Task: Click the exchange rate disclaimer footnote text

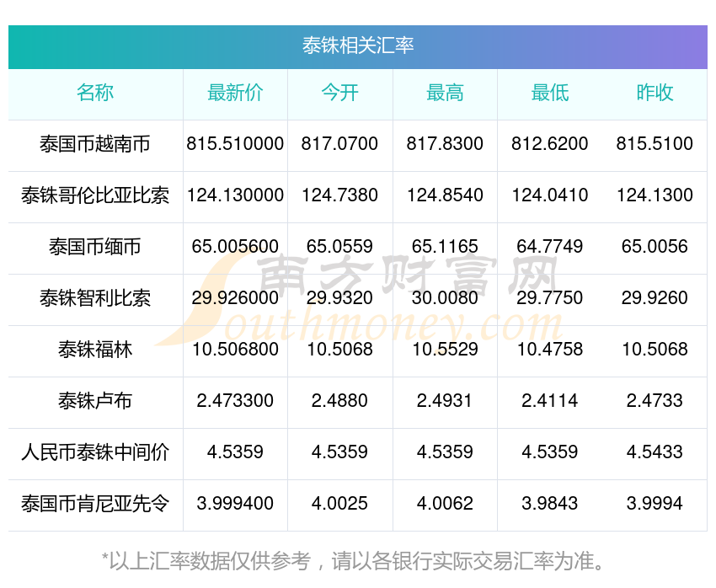Action: 352,562
